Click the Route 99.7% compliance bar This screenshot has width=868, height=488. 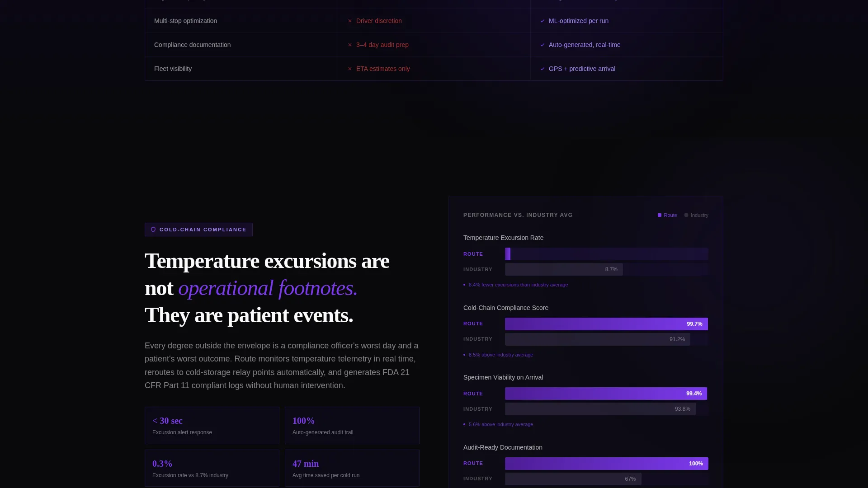pyautogui.click(x=606, y=324)
